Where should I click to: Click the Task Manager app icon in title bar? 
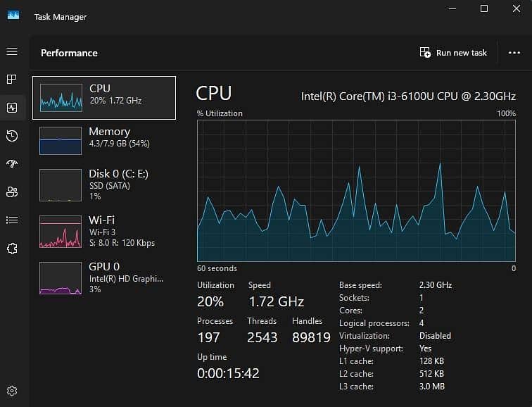pyautogui.click(x=13, y=15)
